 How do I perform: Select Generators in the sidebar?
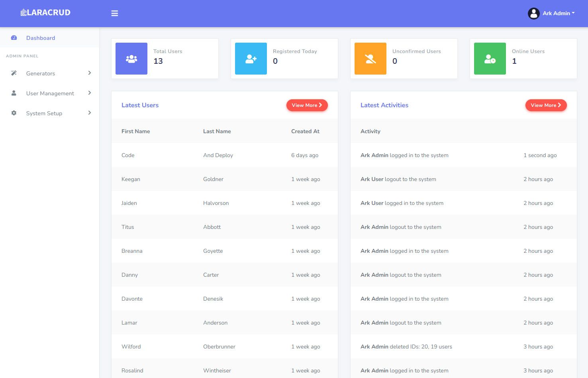click(49, 73)
